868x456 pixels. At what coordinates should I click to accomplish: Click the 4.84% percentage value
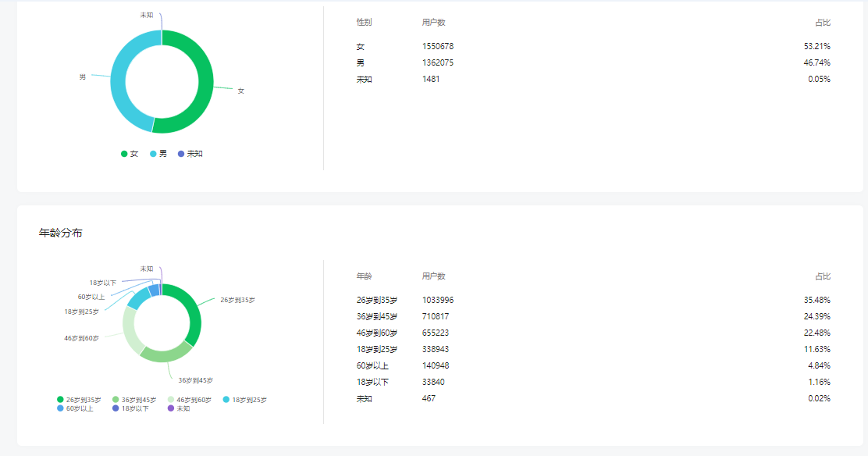pyautogui.click(x=820, y=365)
